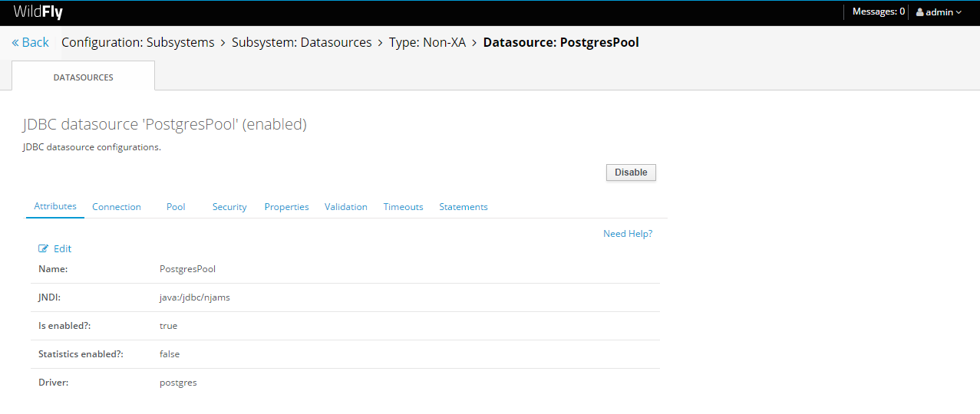Switch to the Validation tab
This screenshot has height=414, width=980.
pyautogui.click(x=346, y=207)
